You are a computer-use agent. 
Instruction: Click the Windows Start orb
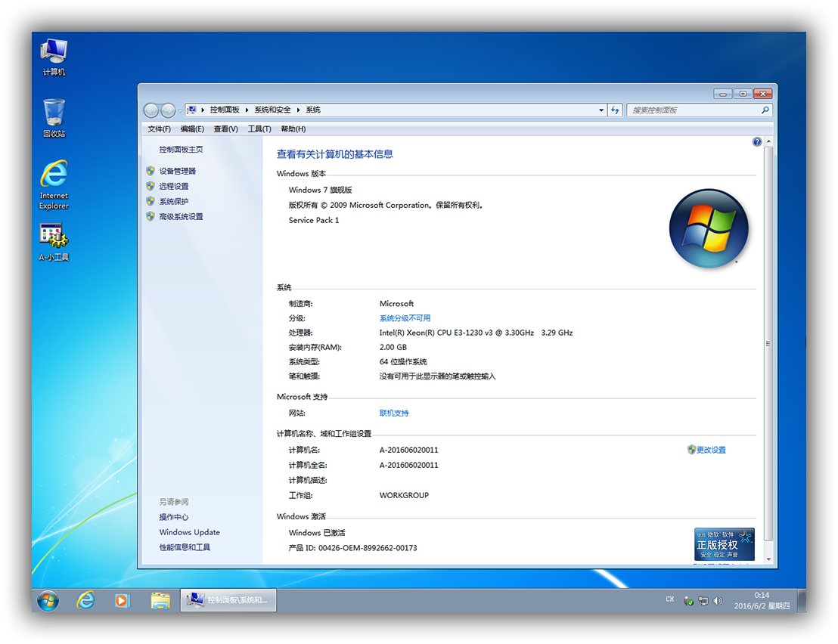(48, 601)
